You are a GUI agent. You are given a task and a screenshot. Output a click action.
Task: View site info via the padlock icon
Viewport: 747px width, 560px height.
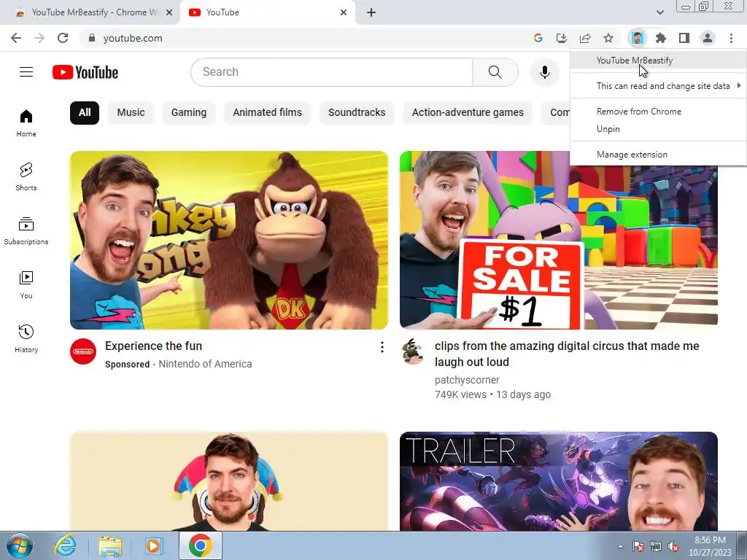click(x=92, y=38)
